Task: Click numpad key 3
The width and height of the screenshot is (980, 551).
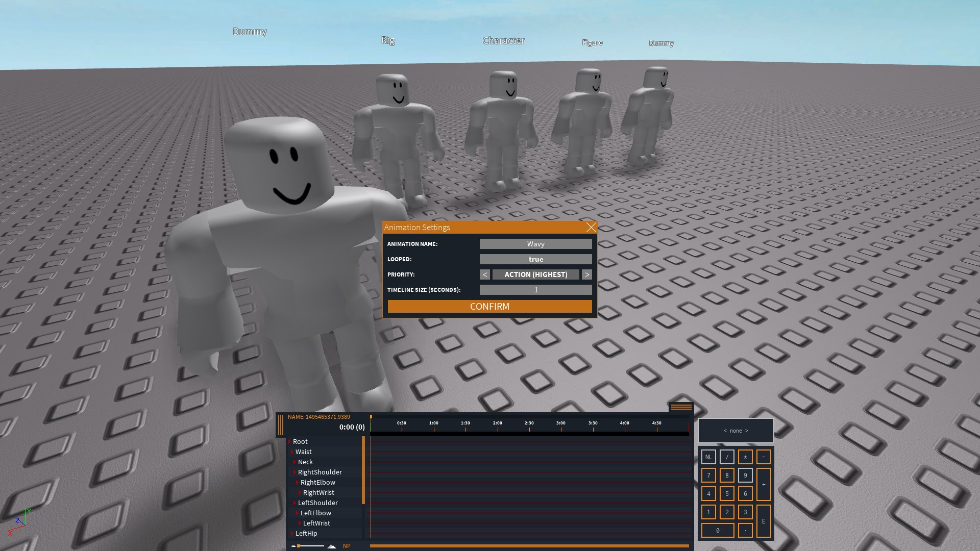Action: pyautogui.click(x=745, y=512)
